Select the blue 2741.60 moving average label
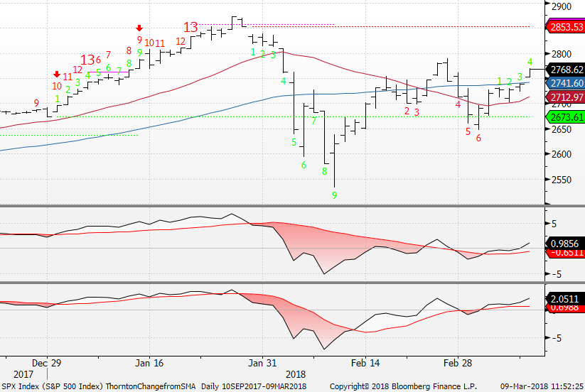 [567, 83]
